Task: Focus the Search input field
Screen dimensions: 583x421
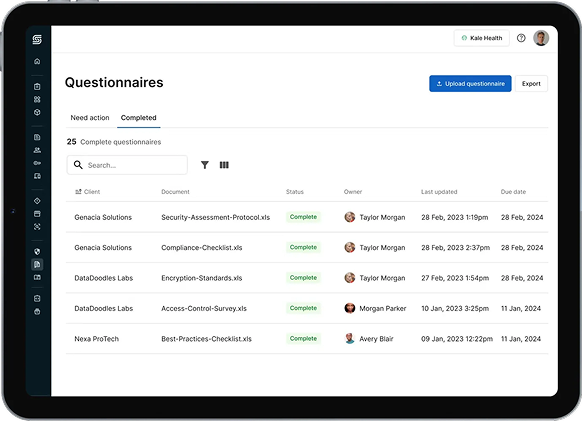Action: [x=127, y=165]
